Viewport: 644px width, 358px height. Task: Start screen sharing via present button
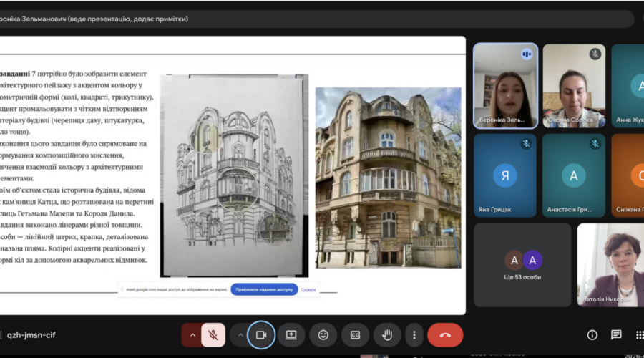(x=291, y=335)
